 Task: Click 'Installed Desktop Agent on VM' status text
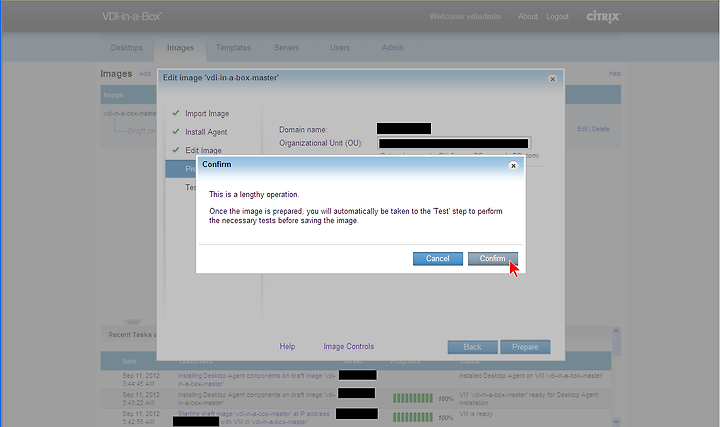pyautogui.click(x=531, y=376)
